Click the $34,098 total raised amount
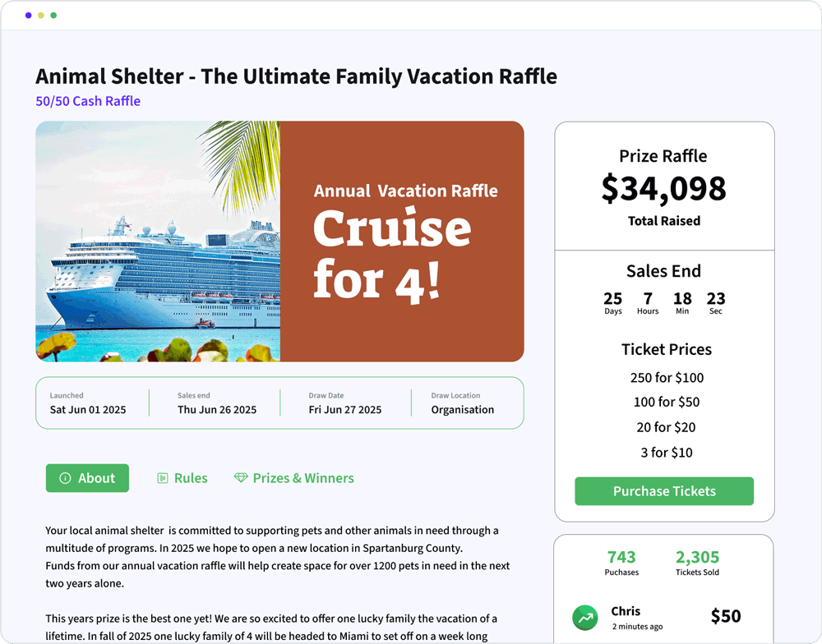Screen dimensions: 822x644 coord(664,189)
